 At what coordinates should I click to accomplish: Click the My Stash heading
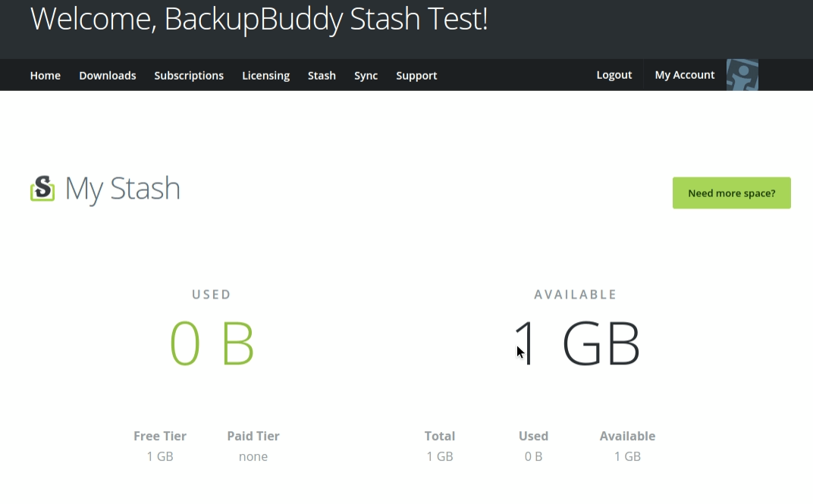[x=123, y=188]
